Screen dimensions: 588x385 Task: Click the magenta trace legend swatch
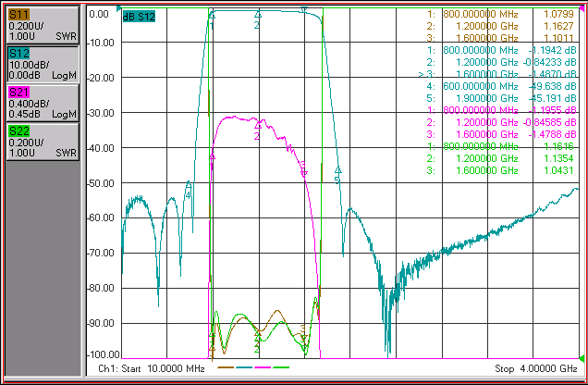pos(263,367)
